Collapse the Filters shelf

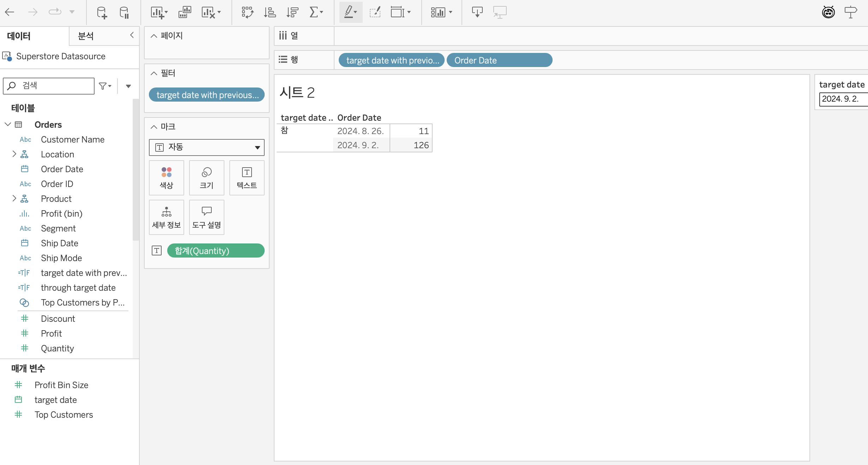(154, 73)
